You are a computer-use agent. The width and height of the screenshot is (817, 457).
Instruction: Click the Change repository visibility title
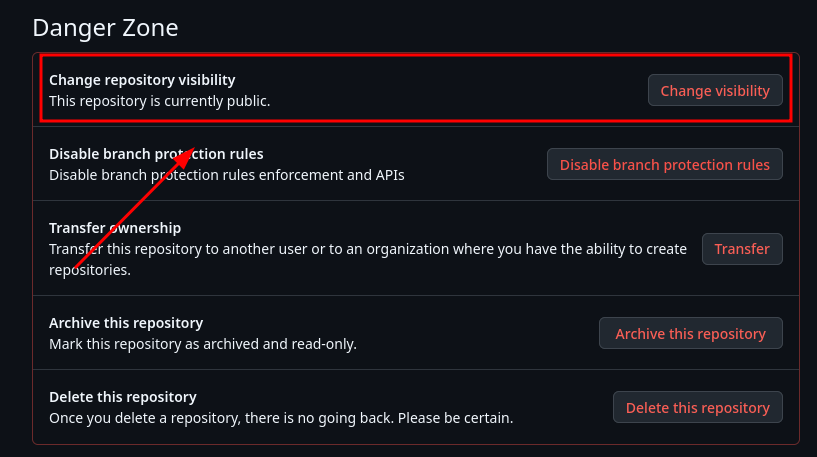142,79
